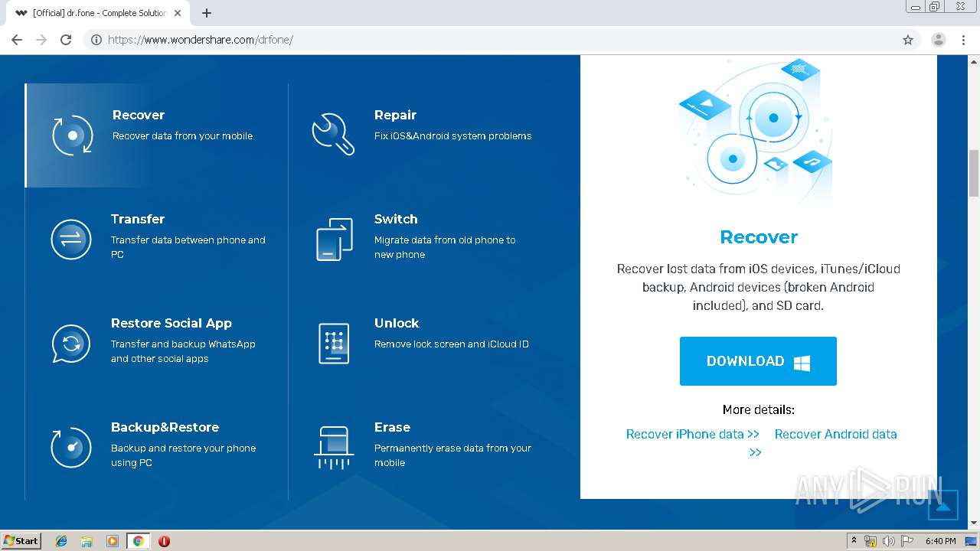The width and height of the screenshot is (980, 551).
Task: Switch to Chrome taskbar icon
Action: click(138, 541)
